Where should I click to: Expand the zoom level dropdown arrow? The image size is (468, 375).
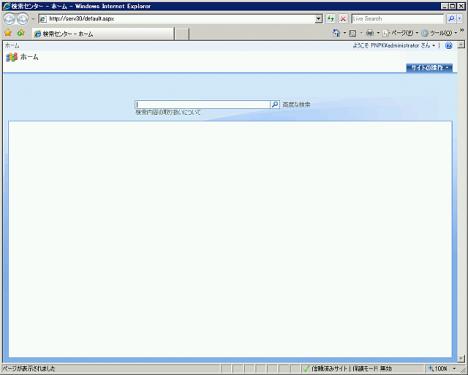[454, 369]
